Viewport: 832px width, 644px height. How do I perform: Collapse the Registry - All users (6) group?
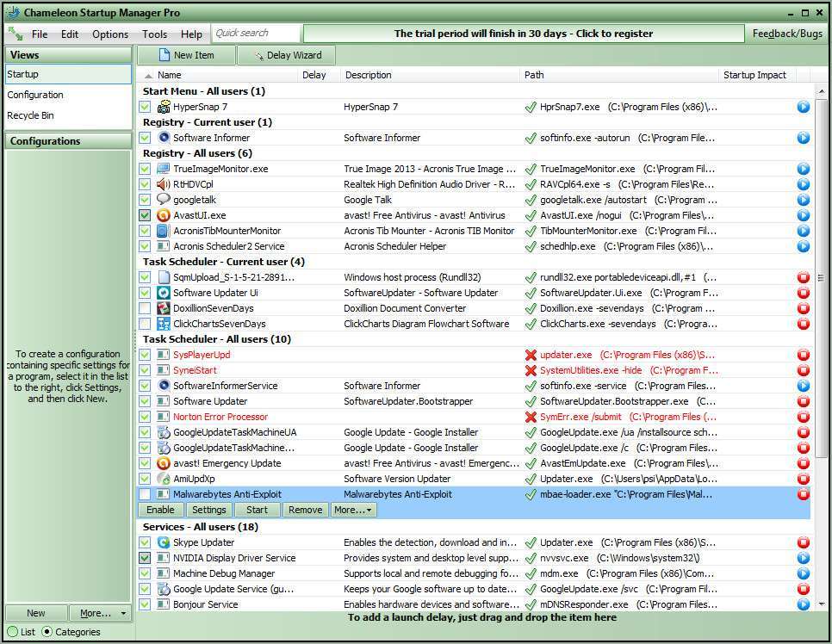197,153
